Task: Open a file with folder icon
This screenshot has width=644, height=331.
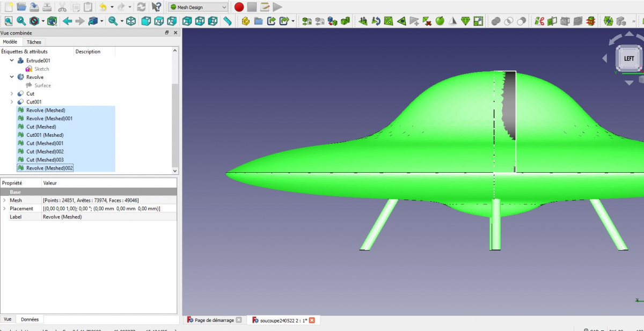Action: pyautogui.click(x=21, y=7)
